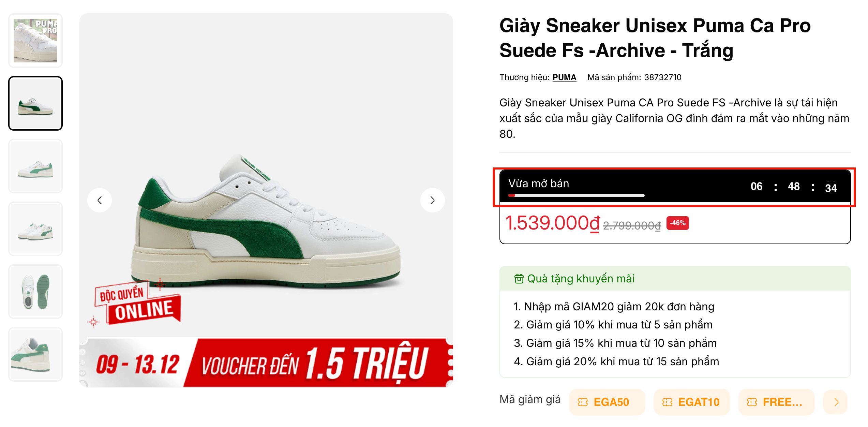This screenshot has width=868, height=427.
Task: Pick the FREE... discount coupon
Action: [776, 402]
